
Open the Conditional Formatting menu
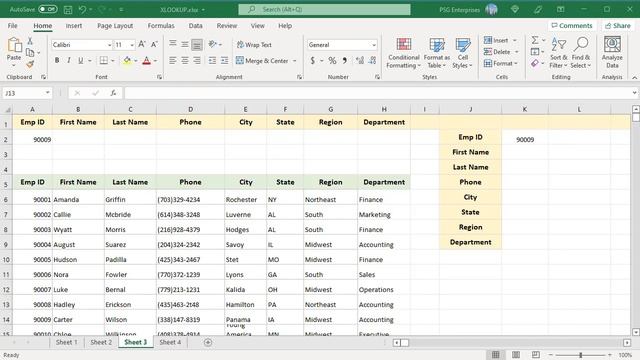pos(403,53)
